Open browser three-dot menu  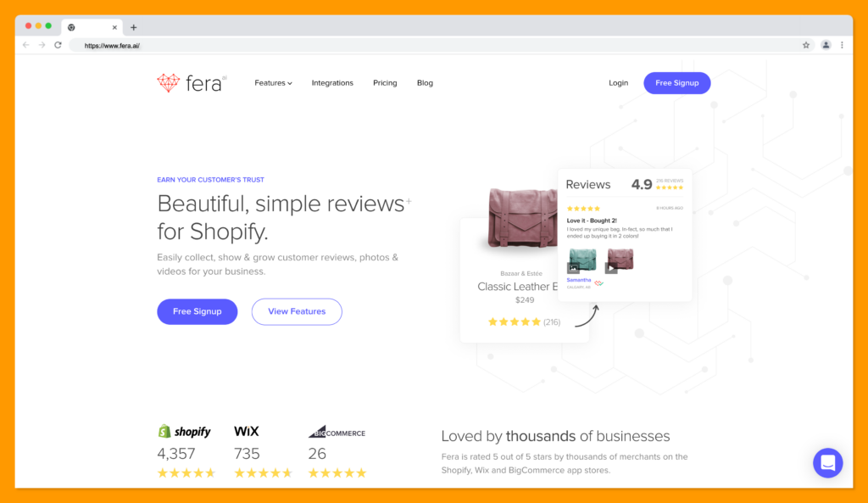click(842, 46)
